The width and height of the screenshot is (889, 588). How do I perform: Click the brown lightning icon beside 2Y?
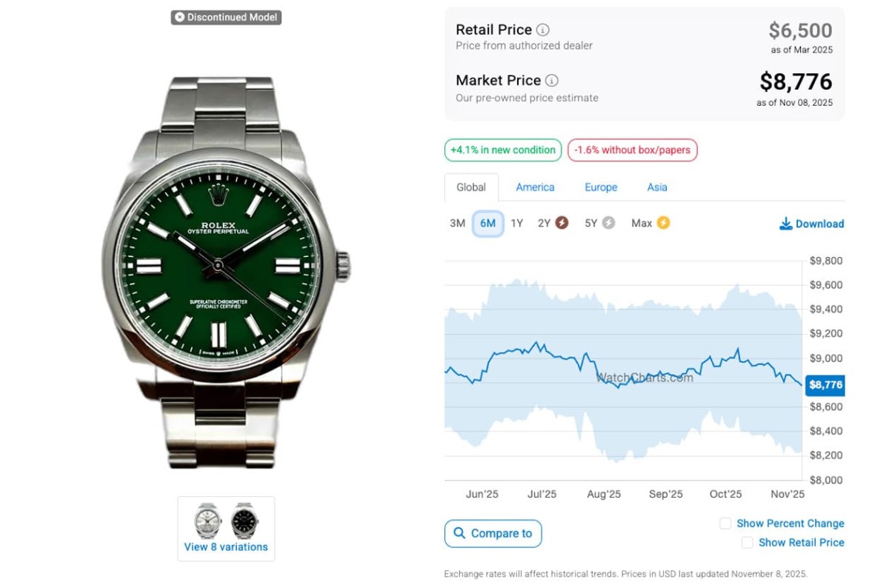pyautogui.click(x=562, y=223)
